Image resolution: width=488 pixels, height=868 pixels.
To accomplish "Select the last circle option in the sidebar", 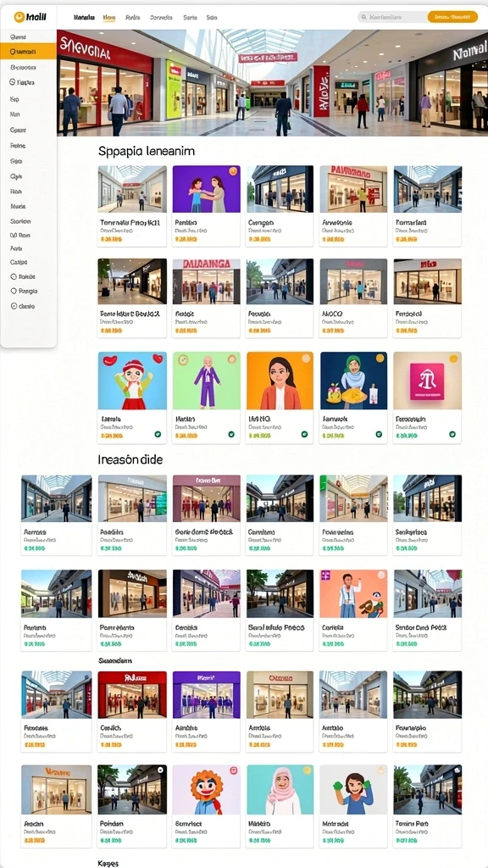I will coord(14,305).
